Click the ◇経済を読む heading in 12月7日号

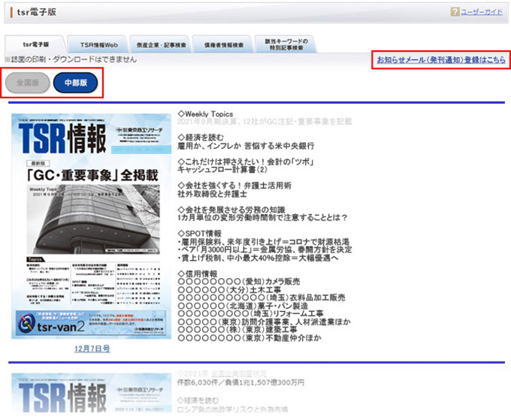(201, 137)
